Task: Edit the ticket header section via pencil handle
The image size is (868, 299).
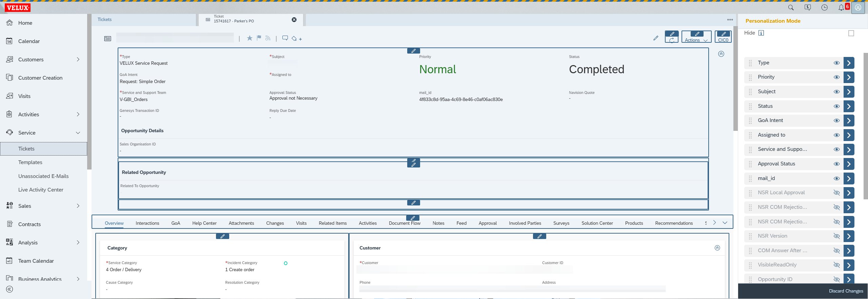Action: point(414,51)
